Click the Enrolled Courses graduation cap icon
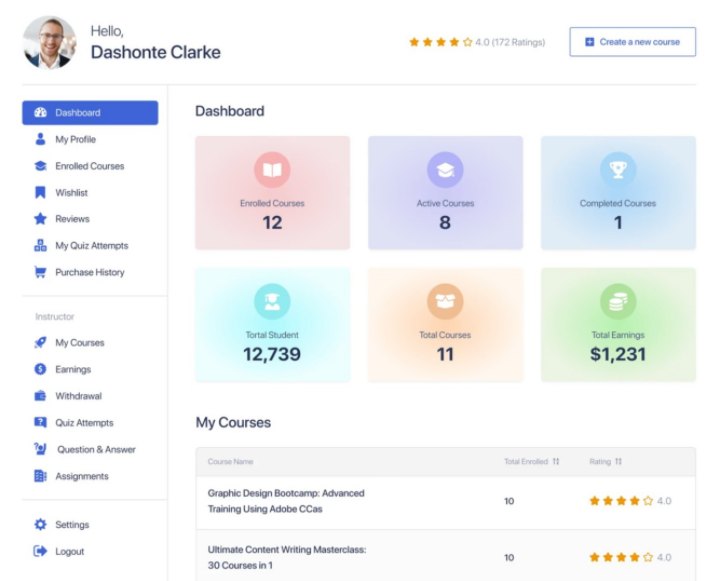The height and width of the screenshot is (581, 720). click(40, 166)
